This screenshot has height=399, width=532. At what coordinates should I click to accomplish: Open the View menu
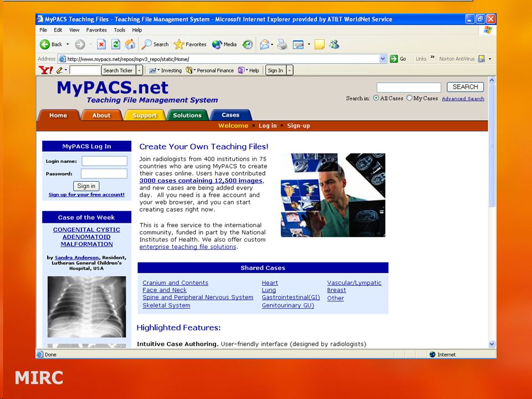(74, 30)
